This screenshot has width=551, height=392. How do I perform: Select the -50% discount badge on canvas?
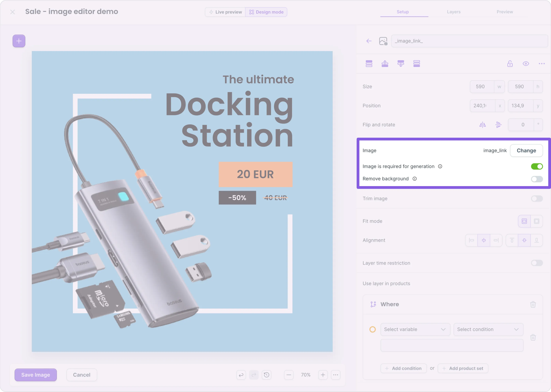[x=237, y=198]
